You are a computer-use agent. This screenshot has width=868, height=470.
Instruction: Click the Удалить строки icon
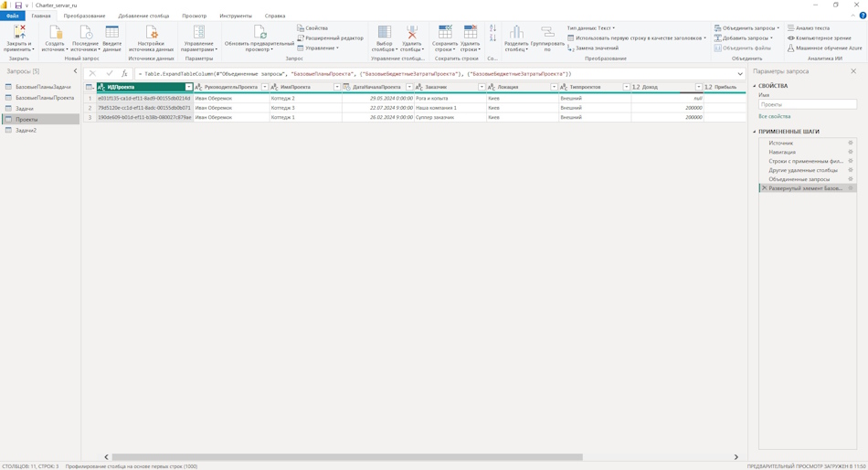(470, 32)
